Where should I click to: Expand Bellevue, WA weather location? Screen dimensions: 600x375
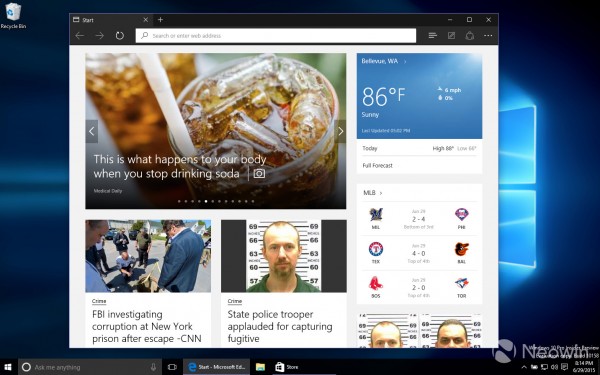[384, 61]
